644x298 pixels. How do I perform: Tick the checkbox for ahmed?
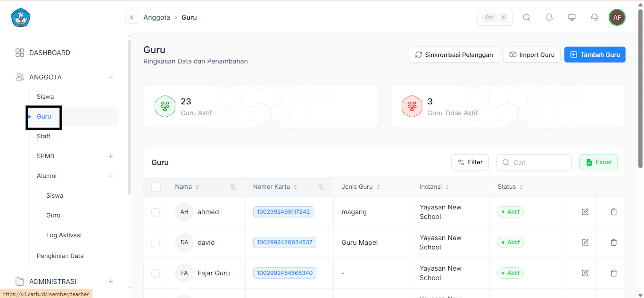[x=155, y=212]
